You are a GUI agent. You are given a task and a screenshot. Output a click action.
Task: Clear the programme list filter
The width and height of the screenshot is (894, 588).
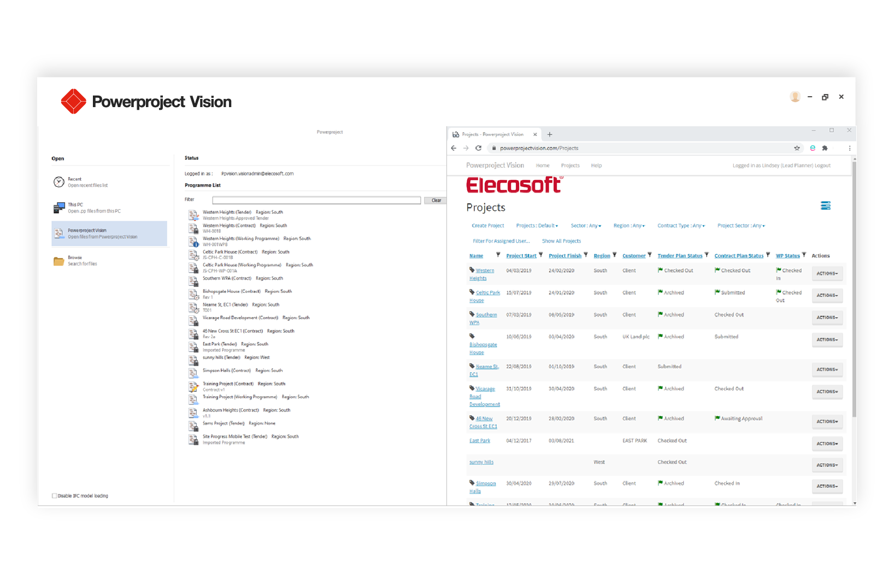pos(436,201)
